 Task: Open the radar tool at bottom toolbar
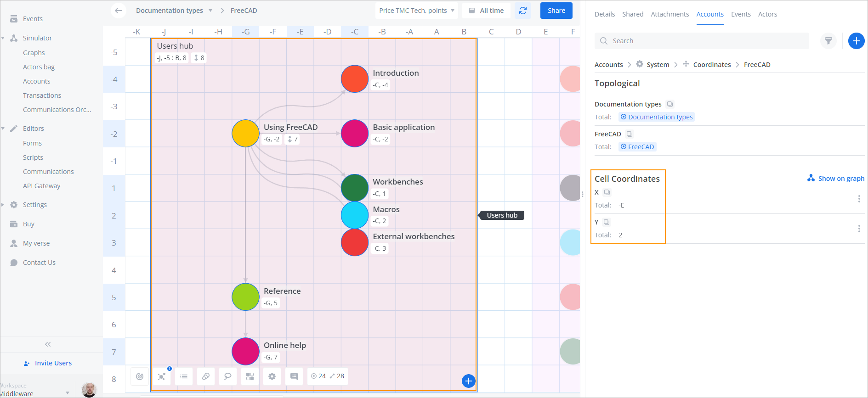pyautogui.click(x=140, y=376)
